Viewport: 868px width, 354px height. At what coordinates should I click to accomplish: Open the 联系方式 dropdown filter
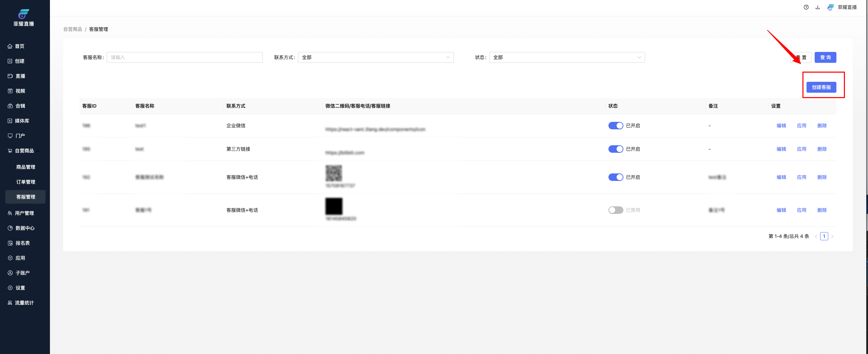click(375, 57)
